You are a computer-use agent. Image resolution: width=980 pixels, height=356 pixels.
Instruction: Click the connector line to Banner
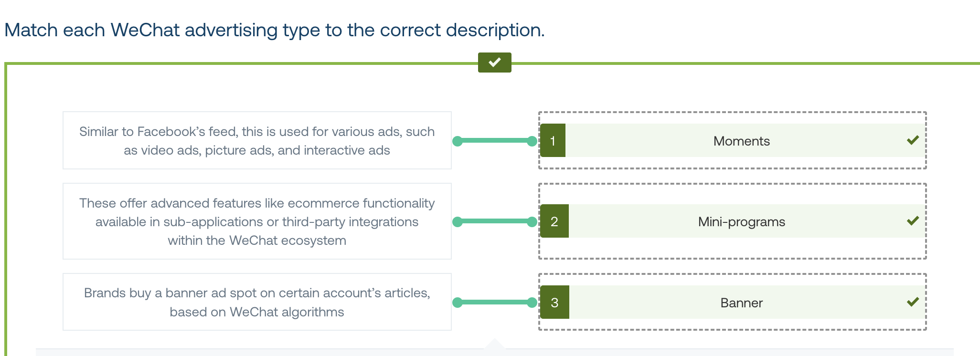coord(495,303)
